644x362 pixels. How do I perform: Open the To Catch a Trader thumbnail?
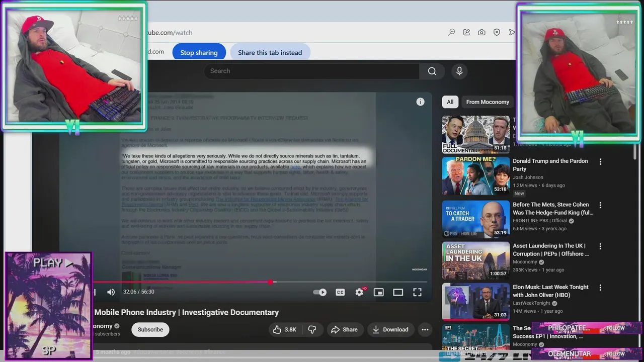(475, 219)
